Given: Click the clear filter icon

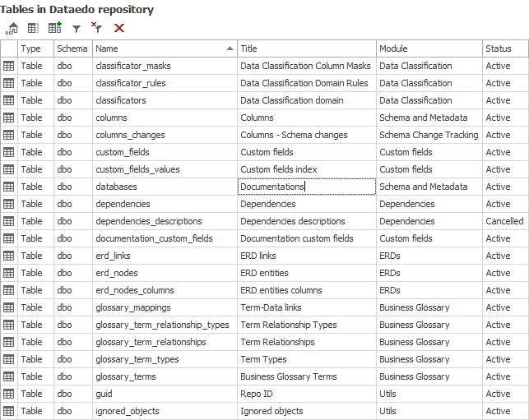Looking at the screenshot, I should click(x=97, y=28).
